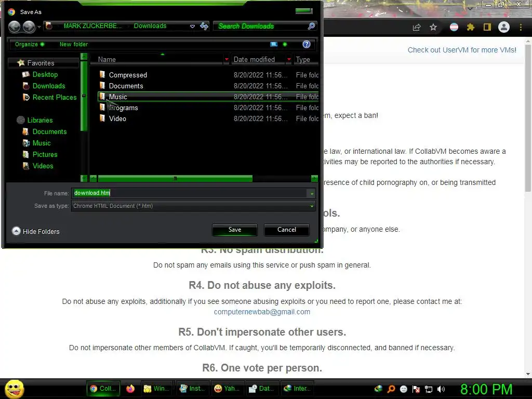
Task: Click the volume speaker tray icon
Action: click(x=441, y=389)
